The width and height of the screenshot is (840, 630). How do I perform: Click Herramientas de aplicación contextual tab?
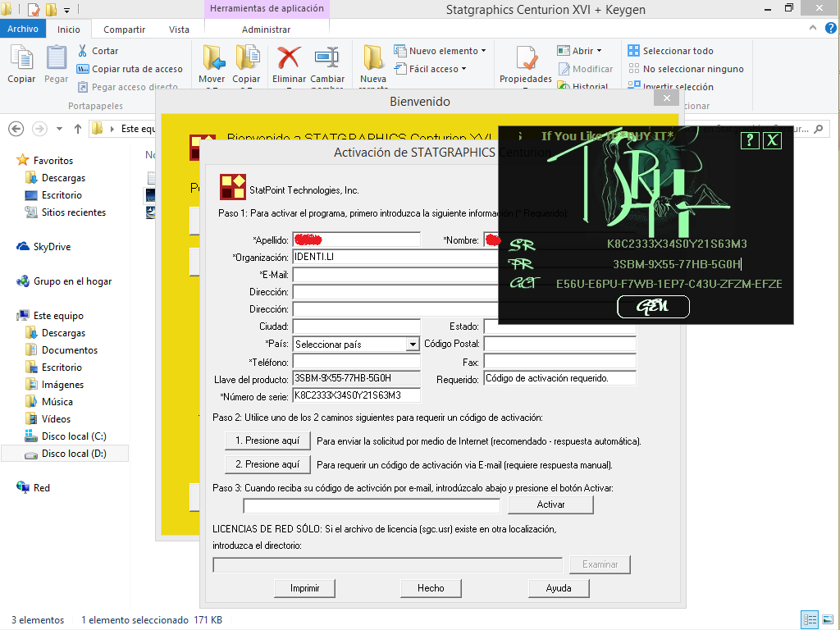(267, 8)
